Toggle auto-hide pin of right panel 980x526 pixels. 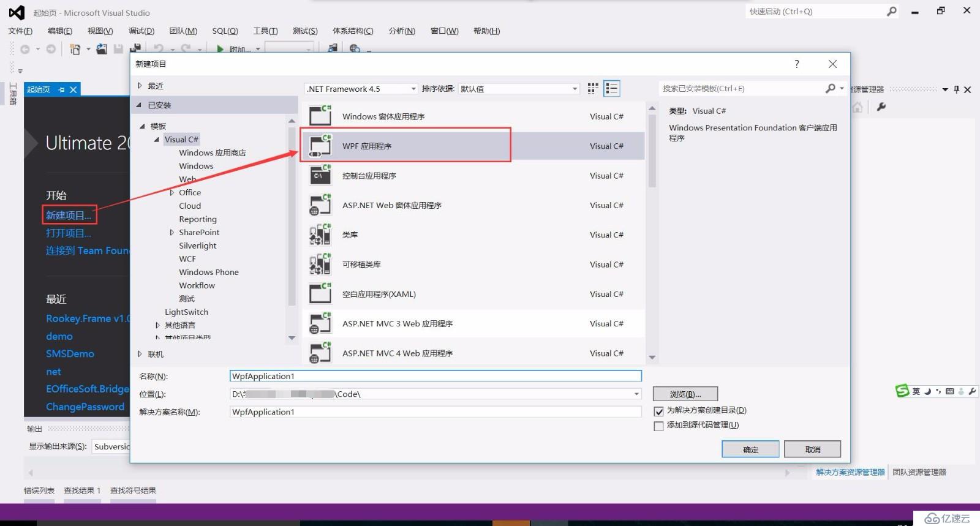coord(956,89)
